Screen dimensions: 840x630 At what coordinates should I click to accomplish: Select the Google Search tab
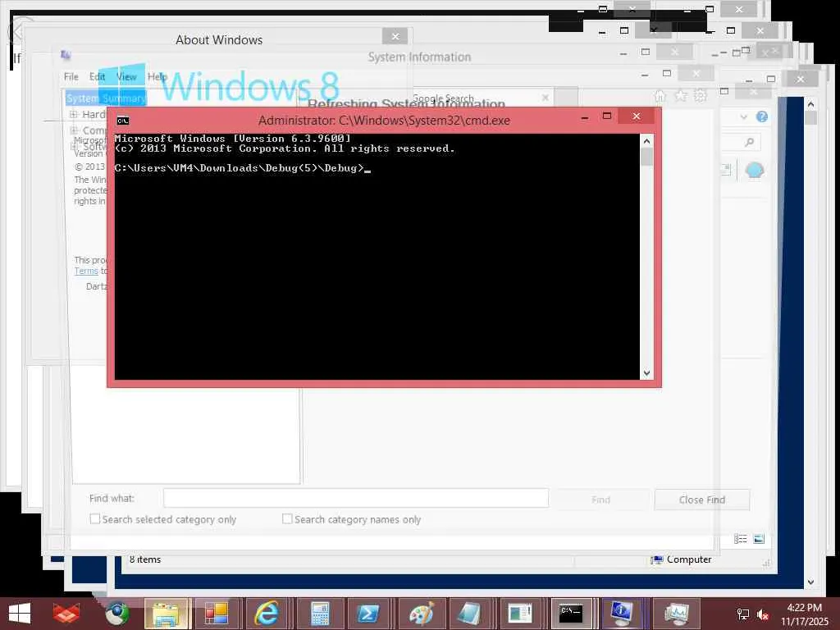coord(443,98)
